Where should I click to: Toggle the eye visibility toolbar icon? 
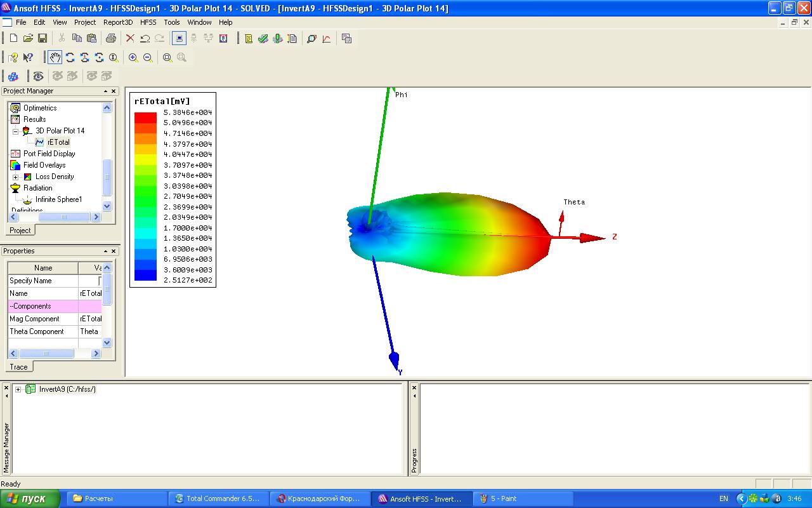tap(38, 76)
